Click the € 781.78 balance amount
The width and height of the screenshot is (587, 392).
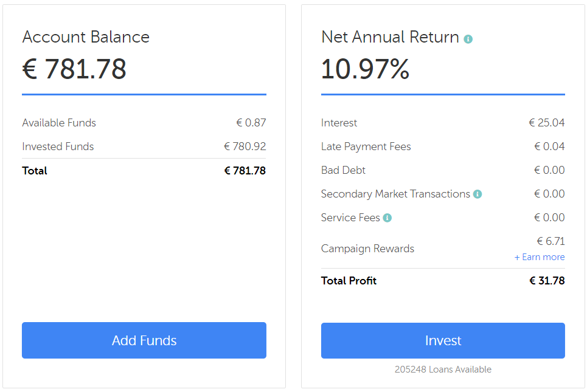(74, 69)
